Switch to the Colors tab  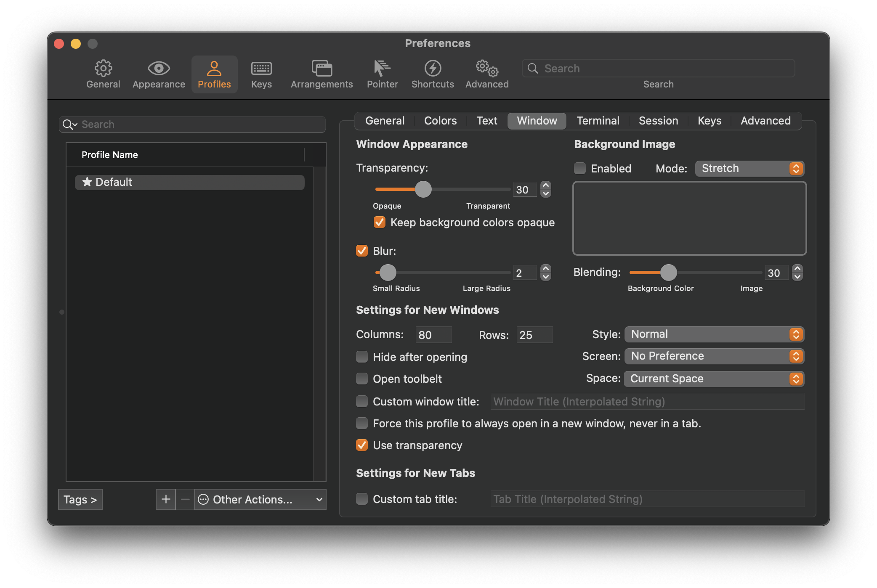(x=440, y=121)
